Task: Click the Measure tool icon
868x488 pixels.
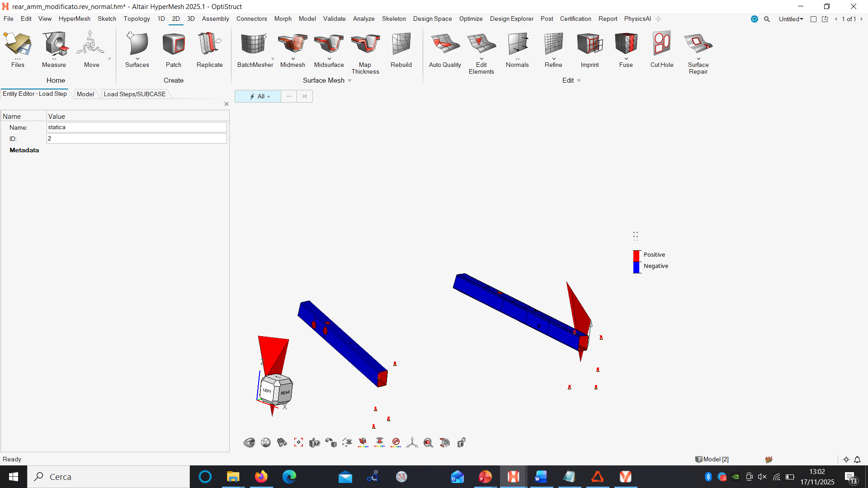Action: (x=54, y=44)
